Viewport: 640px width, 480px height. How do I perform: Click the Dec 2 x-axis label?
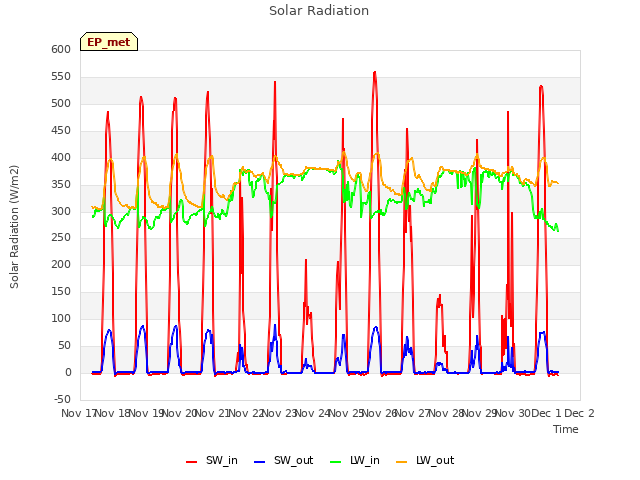click(579, 413)
